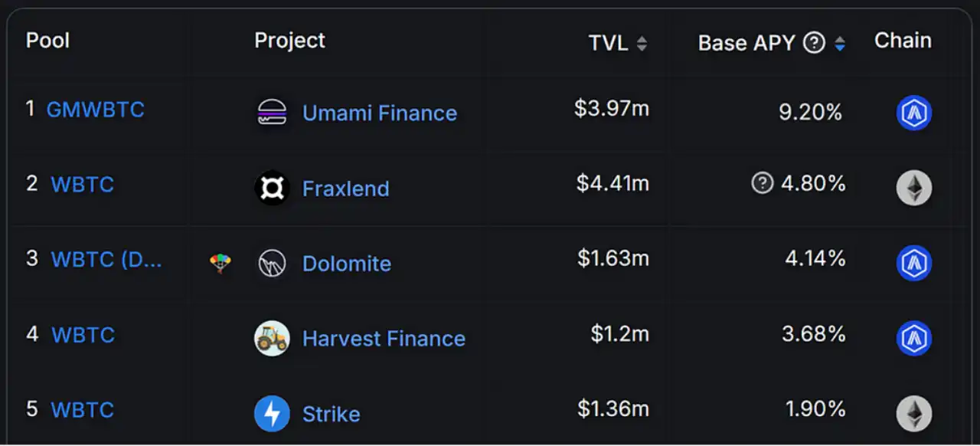The image size is (980, 446).
Task: Click the Arbitrum chain icon for Harvest Finance
Action: [x=913, y=338]
